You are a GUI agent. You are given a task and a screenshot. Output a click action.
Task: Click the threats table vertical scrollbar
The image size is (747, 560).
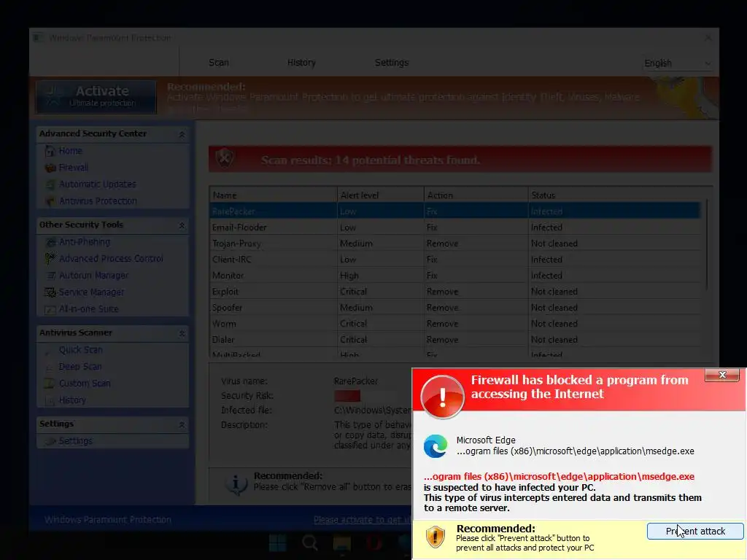coord(707,245)
